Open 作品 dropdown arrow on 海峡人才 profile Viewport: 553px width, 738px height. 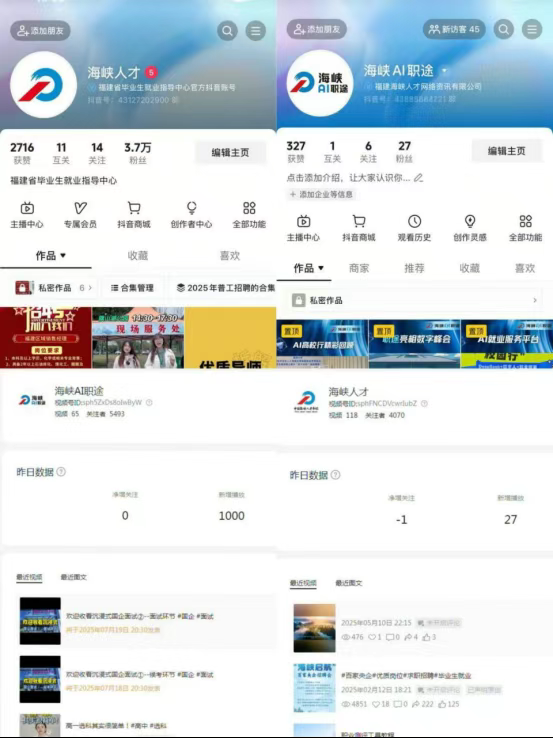pos(63,256)
